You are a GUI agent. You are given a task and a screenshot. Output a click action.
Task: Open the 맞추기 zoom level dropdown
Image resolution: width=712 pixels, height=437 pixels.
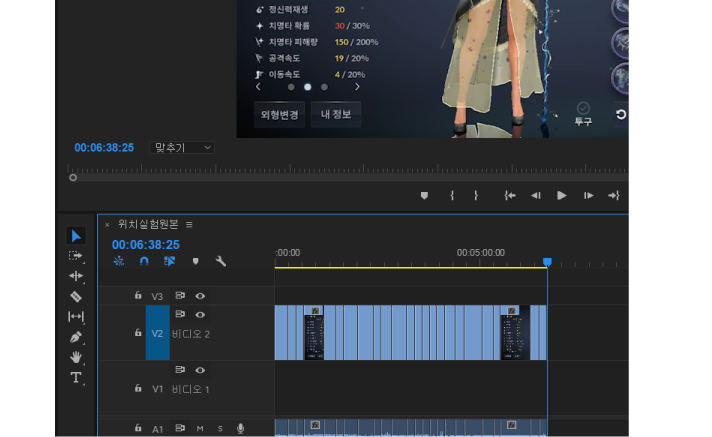point(182,148)
